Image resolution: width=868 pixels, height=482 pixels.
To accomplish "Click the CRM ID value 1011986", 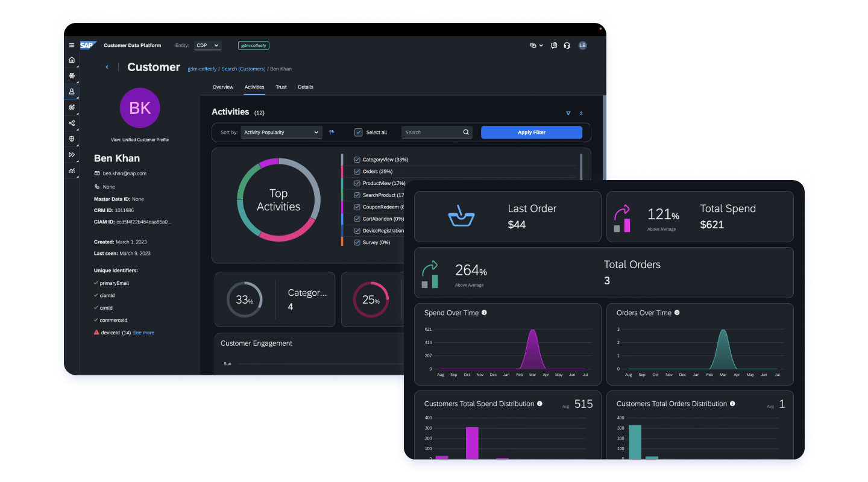I will [x=124, y=210].
